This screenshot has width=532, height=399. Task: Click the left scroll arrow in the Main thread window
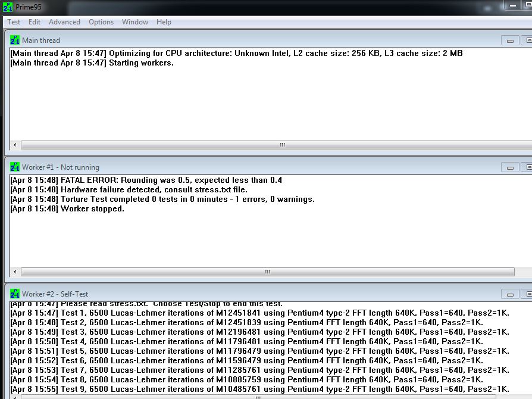15,145
